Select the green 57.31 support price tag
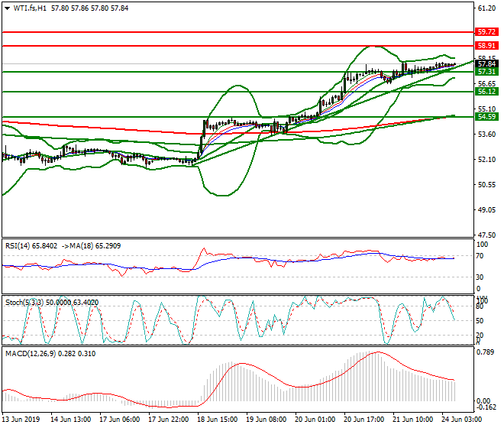Screen dimensions: 504x428 coord(486,71)
